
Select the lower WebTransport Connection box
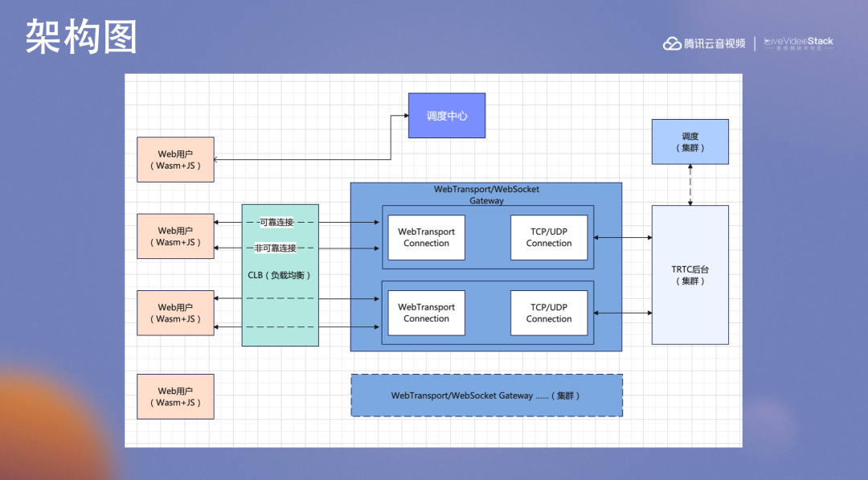[x=426, y=313]
